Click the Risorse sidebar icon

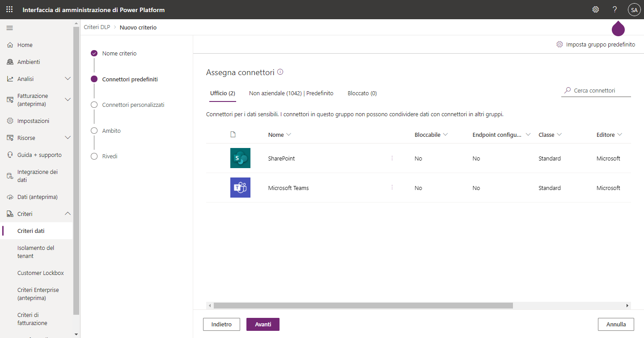tap(10, 138)
